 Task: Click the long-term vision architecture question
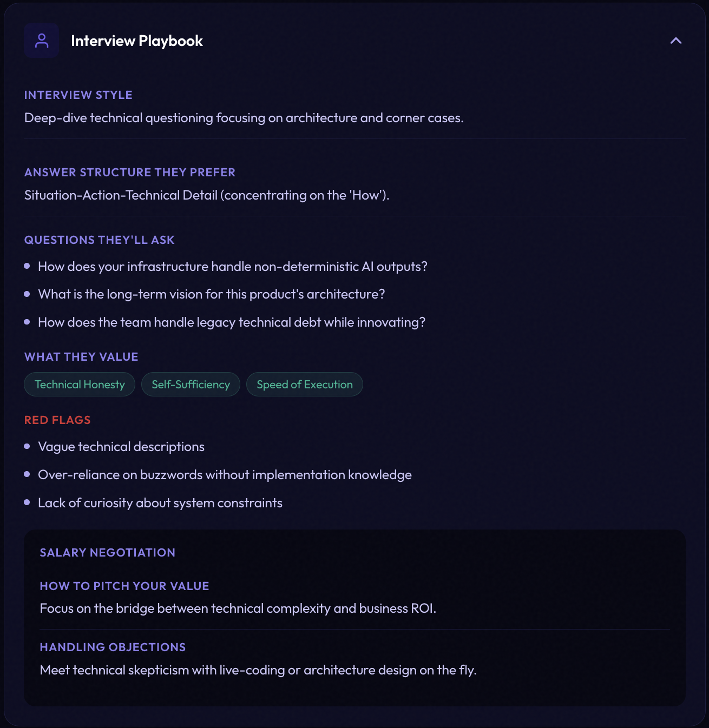(212, 294)
